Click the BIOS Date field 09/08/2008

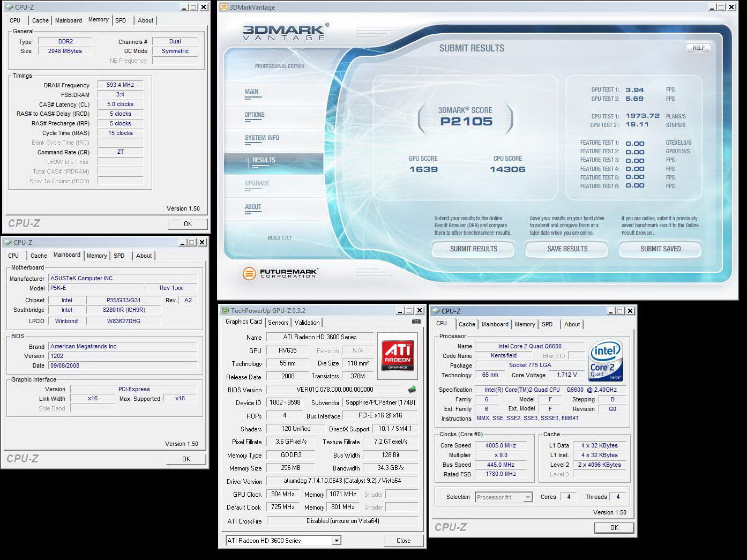click(123, 365)
